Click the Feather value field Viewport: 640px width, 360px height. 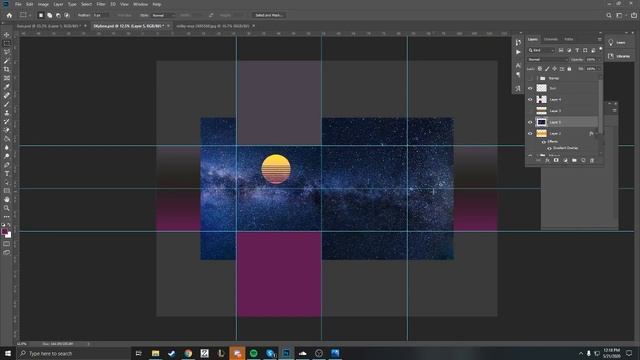100,15
